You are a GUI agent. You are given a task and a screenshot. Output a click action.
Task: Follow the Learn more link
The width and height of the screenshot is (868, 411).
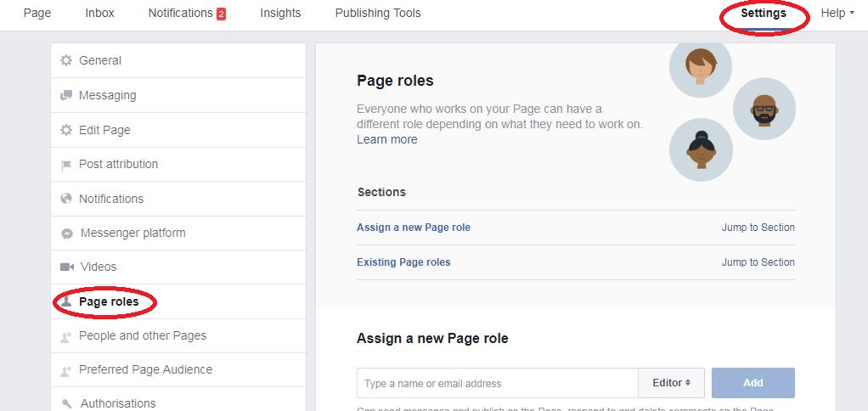tap(387, 139)
